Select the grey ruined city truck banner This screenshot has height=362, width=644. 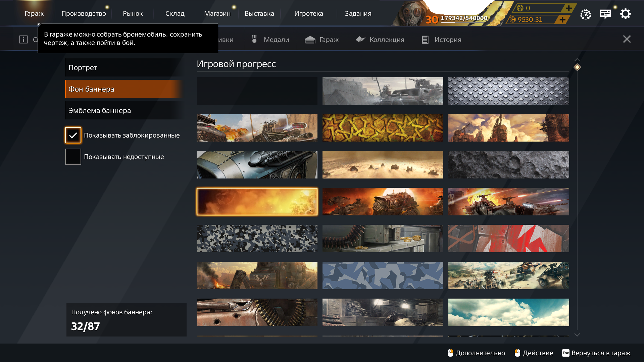coord(383,91)
